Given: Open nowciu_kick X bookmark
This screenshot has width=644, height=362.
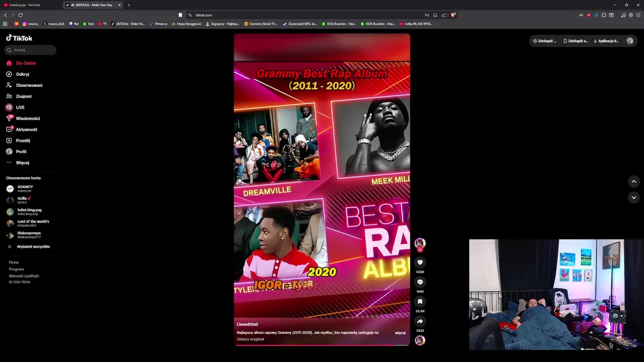Looking at the screenshot, I should coord(54,24).
